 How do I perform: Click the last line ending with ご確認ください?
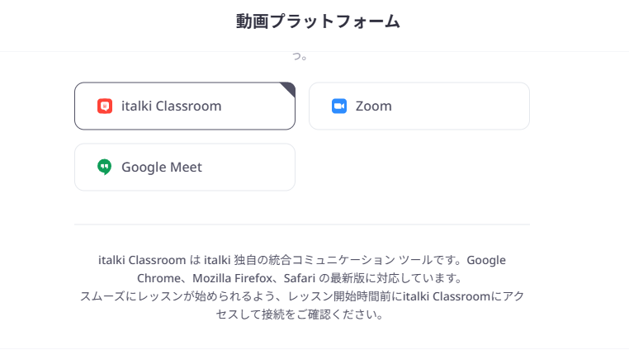tap(300, 314)
